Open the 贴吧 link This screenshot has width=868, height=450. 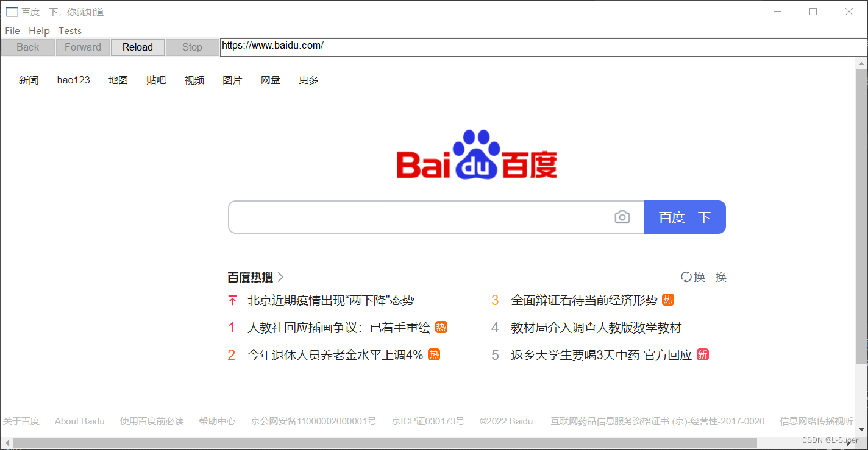pos(156,80)
